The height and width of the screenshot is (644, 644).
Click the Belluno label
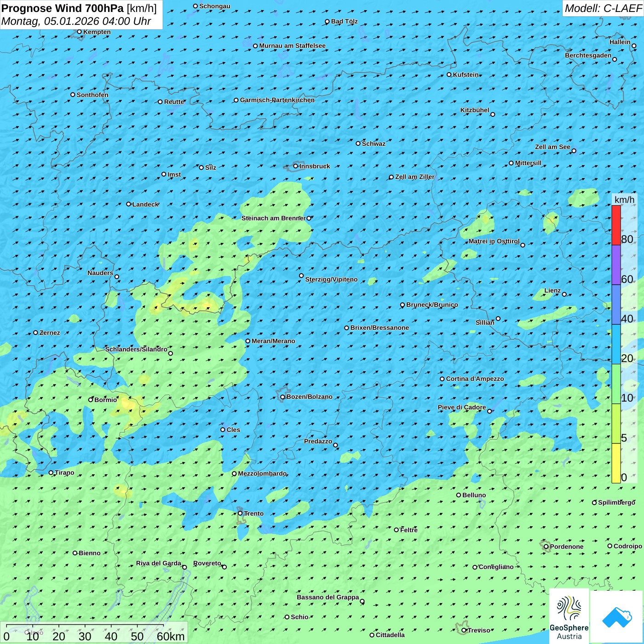point(474,495)
